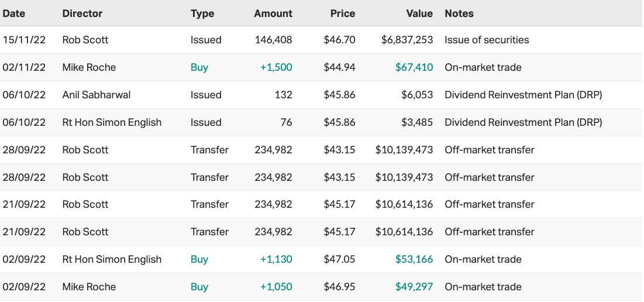Click the $67,410 trade value

click(x=414, y=67)
